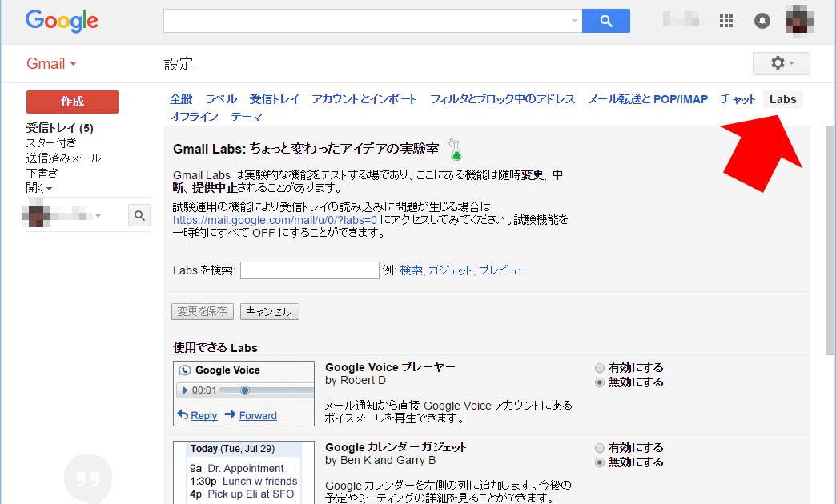Click the Labs を検索 input field
Screen dimensions: 836x504
[310, 270]
